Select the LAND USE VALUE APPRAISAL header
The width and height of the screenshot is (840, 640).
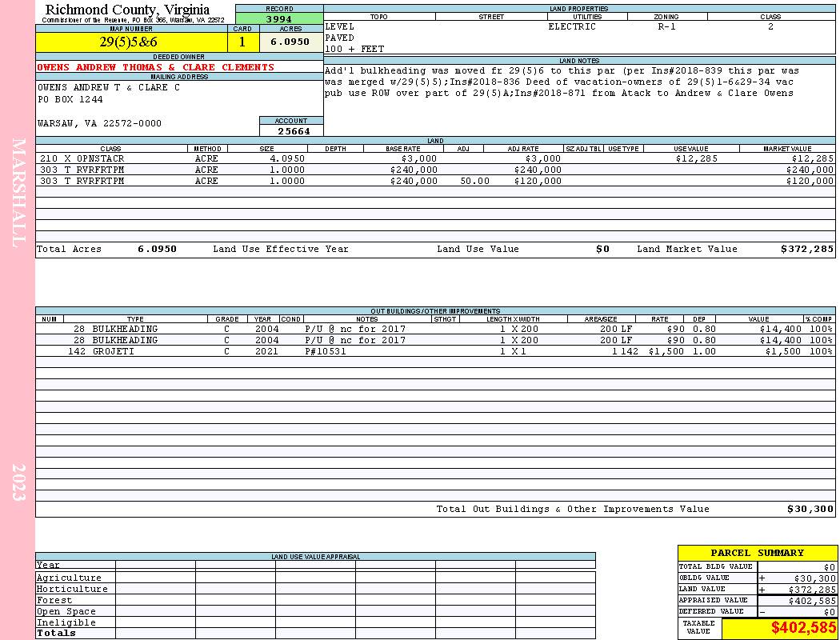(315, 557)
